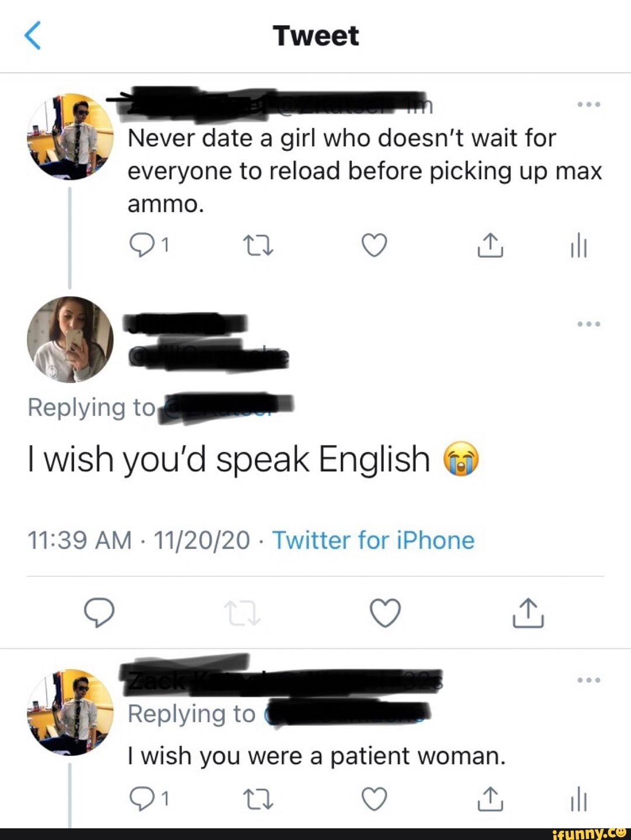Like the max ammo tweet
The height and width of the screenshot is (840, 631).
coord(374,246)
